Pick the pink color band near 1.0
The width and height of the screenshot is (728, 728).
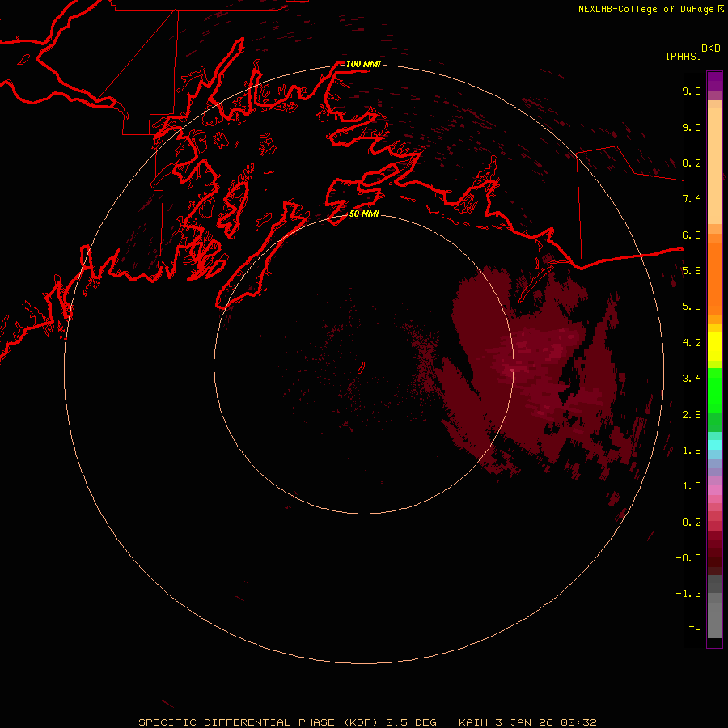coord(714,490)
